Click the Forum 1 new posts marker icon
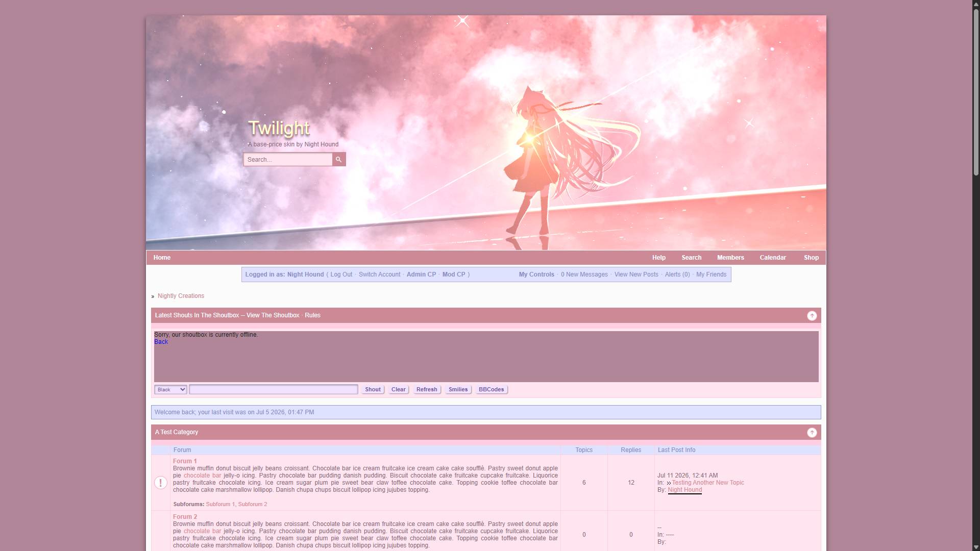Screen dimensions: 980x551 pos(161,483)
